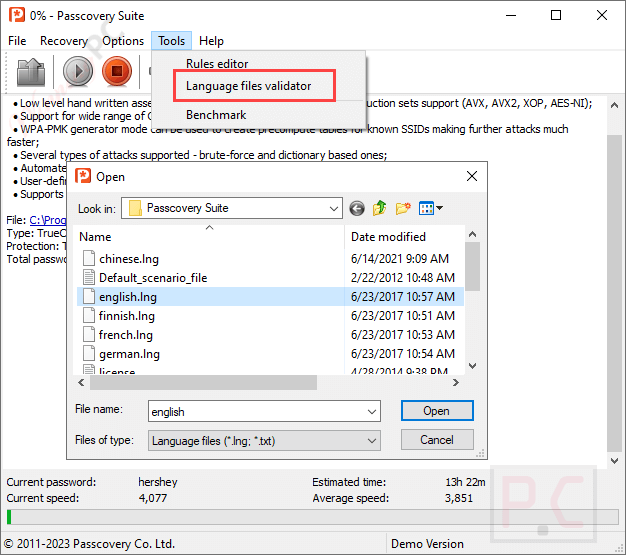Select english.lng in file list
Image resolution: width=626 pixels, height=555 pixels.
128,297
